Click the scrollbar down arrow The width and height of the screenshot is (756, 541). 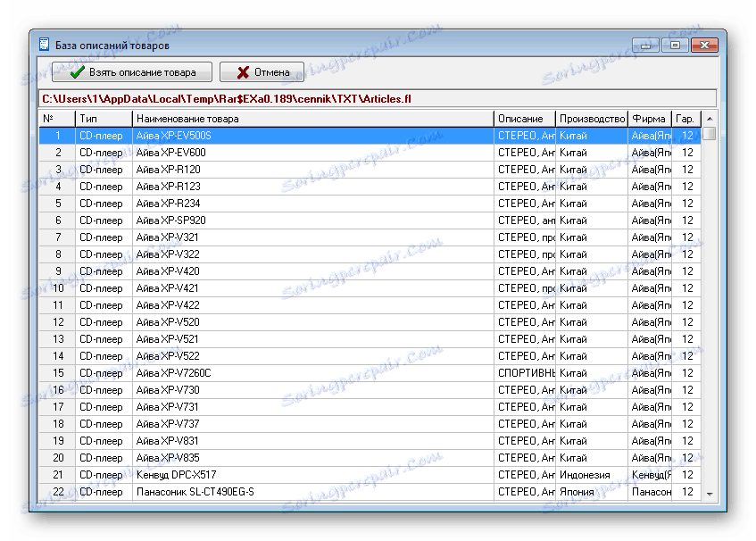point(710,494)
